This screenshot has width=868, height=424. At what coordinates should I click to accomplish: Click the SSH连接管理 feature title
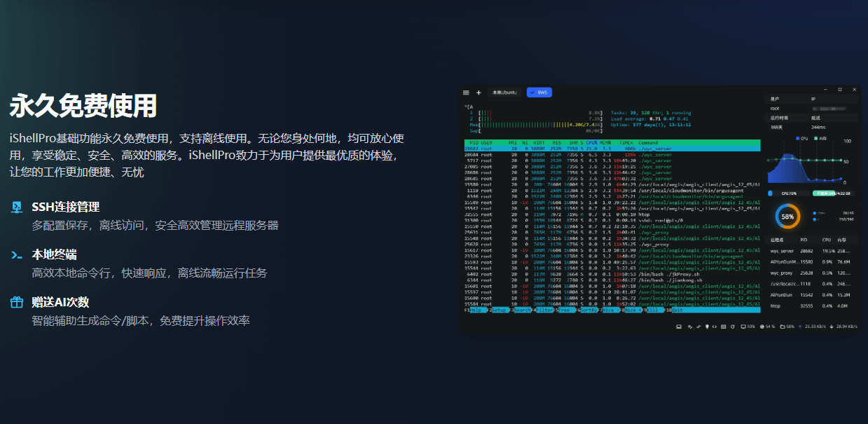(65, 207)
